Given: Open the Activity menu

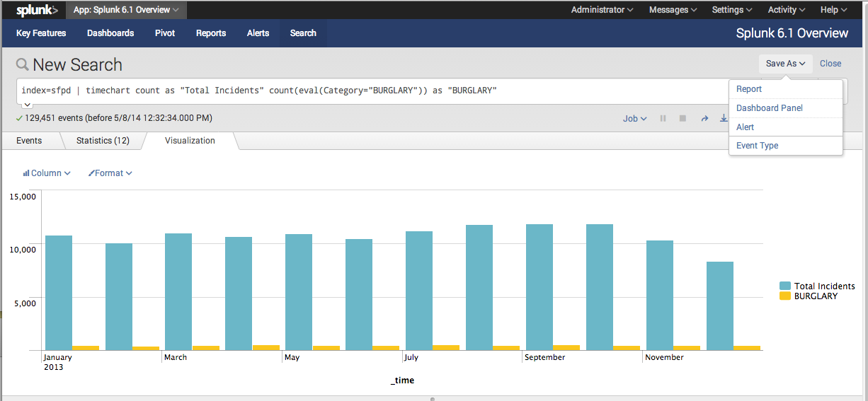Looking at the screenshot, I should click(787, 10).
